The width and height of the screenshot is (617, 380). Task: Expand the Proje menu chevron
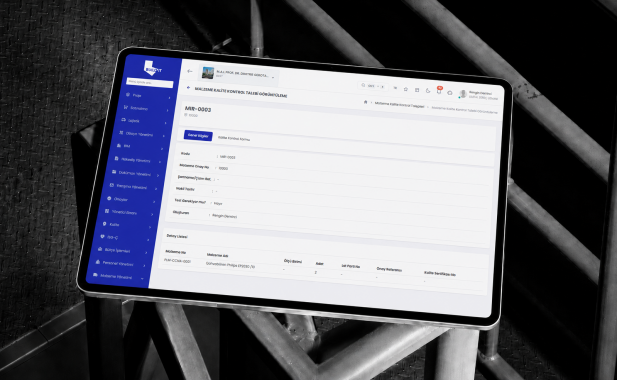pyautogui.click(x=169, y=98)
